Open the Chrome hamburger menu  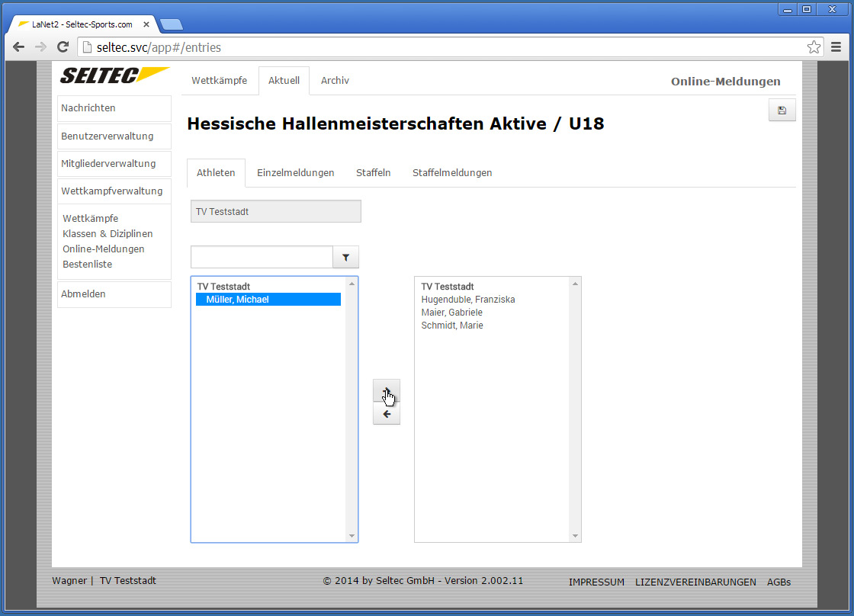coord(836,47)
